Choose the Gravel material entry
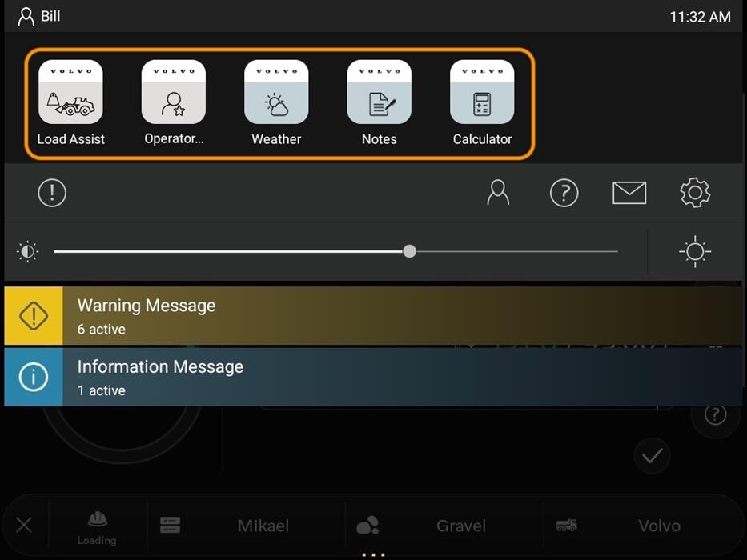Viewport: 747px width, 560px height. (460, 526)
